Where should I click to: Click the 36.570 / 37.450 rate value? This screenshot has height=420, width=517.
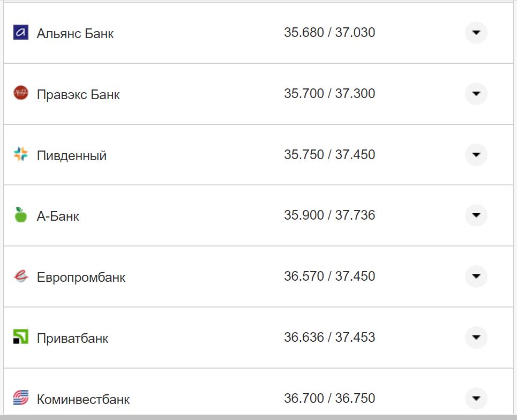(x=329, y=276)
